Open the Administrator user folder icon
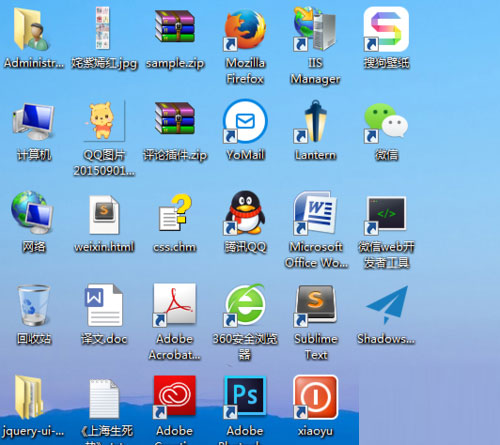 (32, 29)
